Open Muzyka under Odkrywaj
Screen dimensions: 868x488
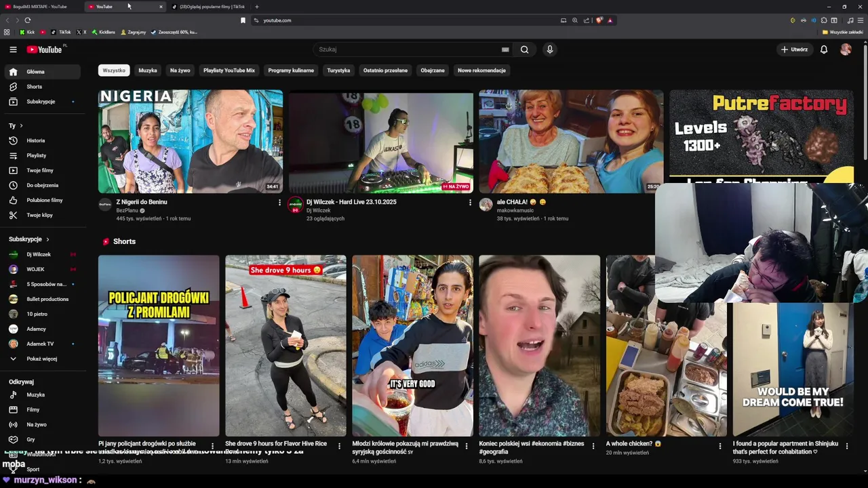coord(42,395)
